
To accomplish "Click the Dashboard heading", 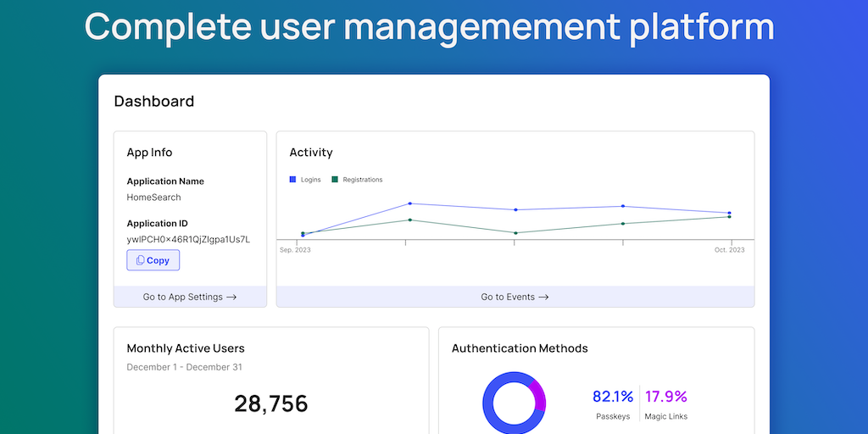I will (x=154, y=102).
